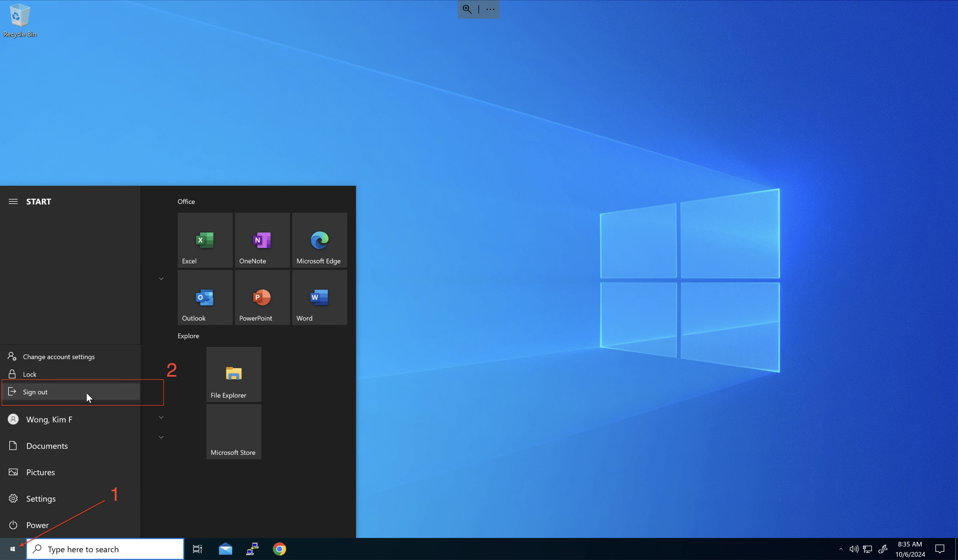Viewport: 958px width, 560px height.
Task: Select Sign out from the account menu
Action: click(70, 392)
